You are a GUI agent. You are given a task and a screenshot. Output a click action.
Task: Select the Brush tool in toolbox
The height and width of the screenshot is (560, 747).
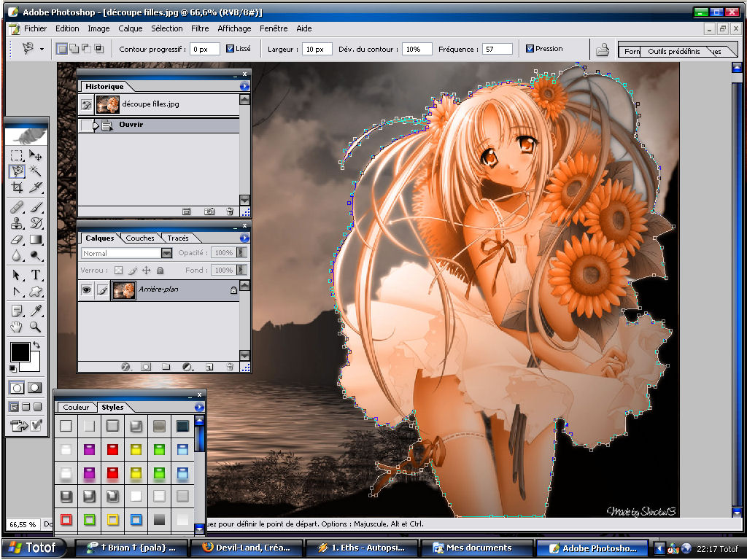(x=35, y=207)
